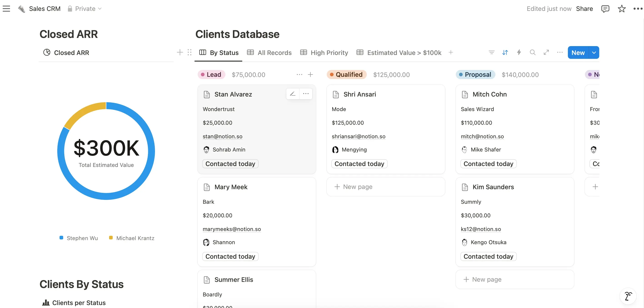The image size is (644, 308).
Task: Open the Summer Ellis card
Action: point(257,289)
